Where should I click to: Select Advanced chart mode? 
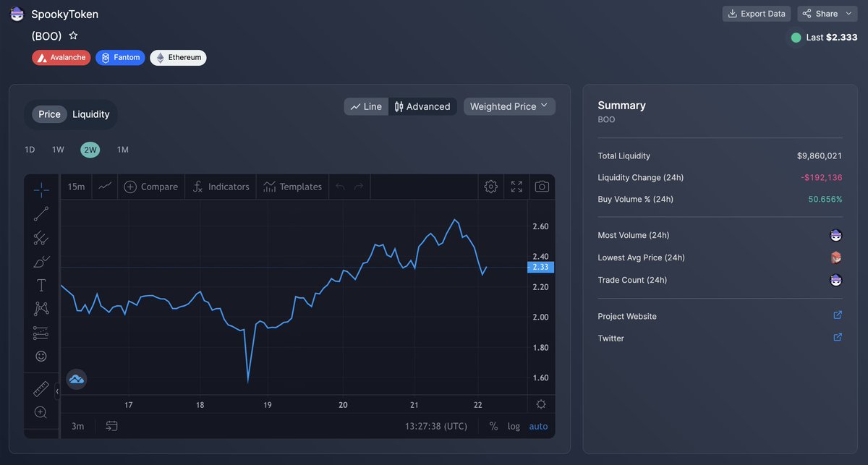coord(422,106)
